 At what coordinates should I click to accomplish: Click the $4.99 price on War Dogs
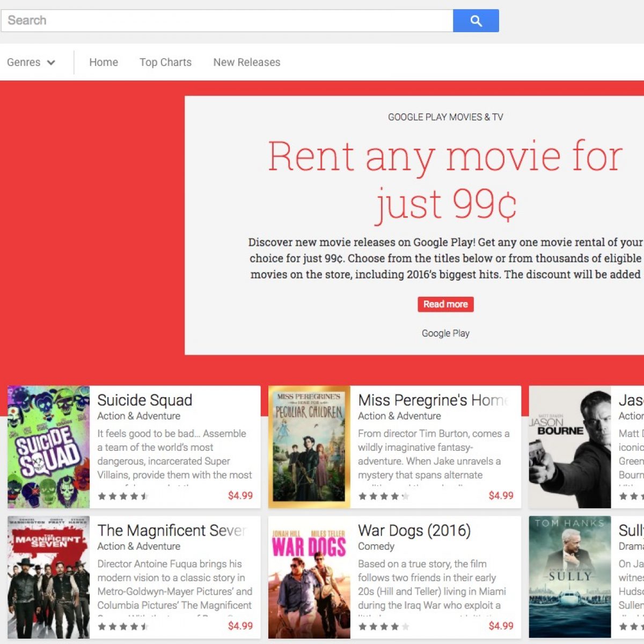point(501,626)
